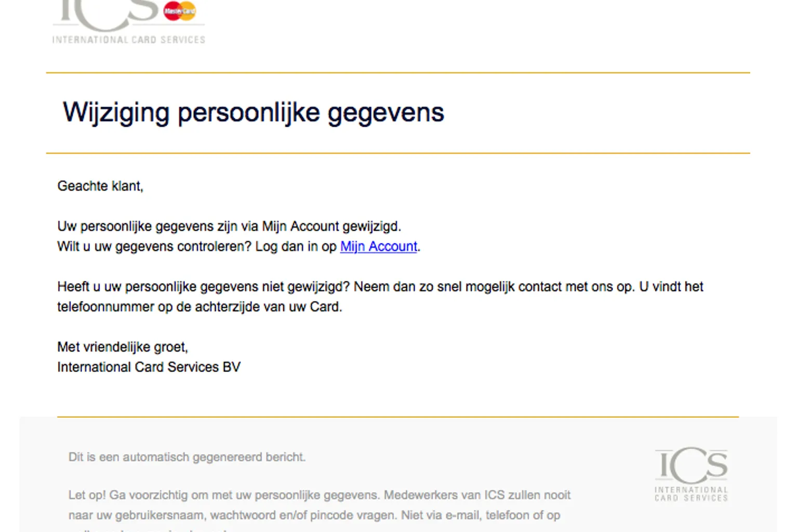Click the footer logo's 'Card Services' caption

(691, 498)
